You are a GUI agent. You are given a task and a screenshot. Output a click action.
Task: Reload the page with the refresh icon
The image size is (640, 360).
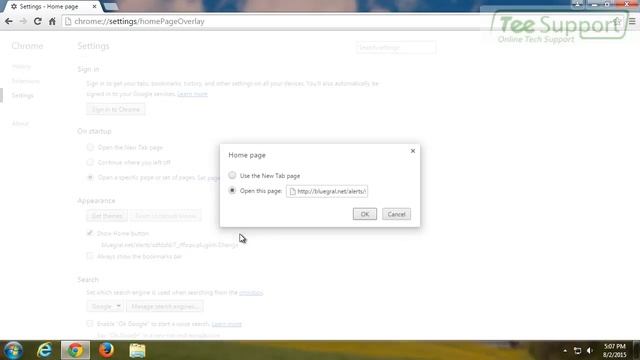pyautogui.click(x=38, y=21)
